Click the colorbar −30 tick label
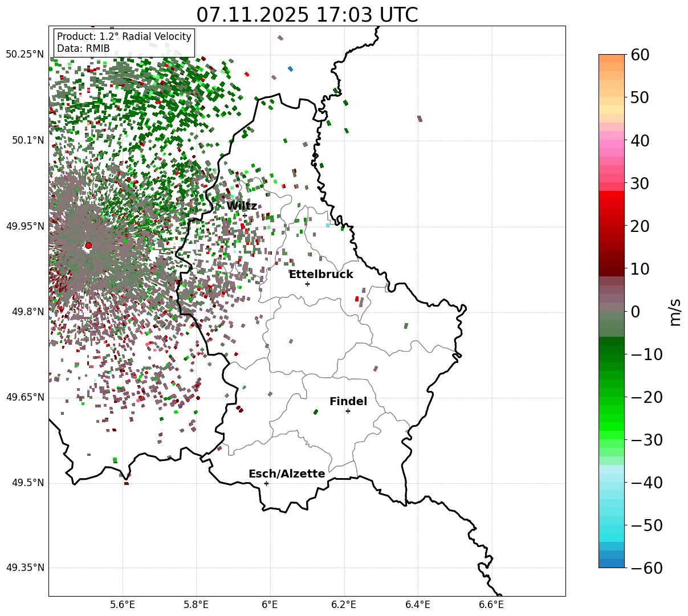Screen dimensions: 688x616 click(x=647, y=439)
